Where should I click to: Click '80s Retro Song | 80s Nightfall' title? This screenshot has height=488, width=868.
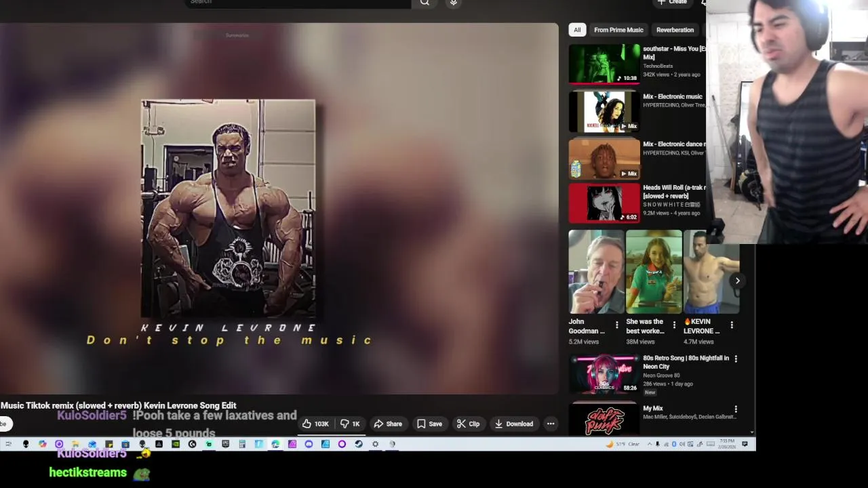tap(686, 362)
